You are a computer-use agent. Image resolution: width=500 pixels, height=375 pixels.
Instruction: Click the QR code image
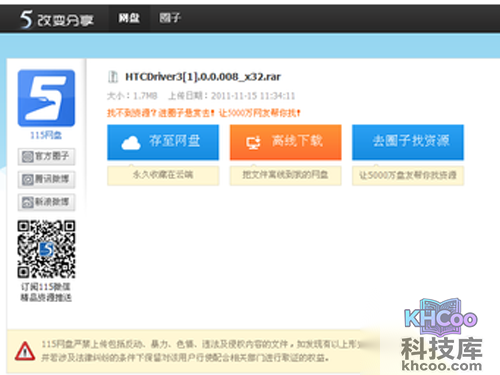pos(46,249)
